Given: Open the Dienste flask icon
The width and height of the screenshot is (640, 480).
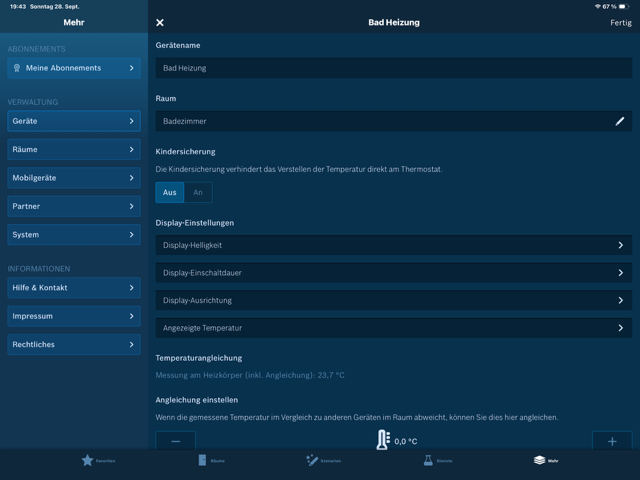Looking at the screenshot, I should [x=428, y=460].
